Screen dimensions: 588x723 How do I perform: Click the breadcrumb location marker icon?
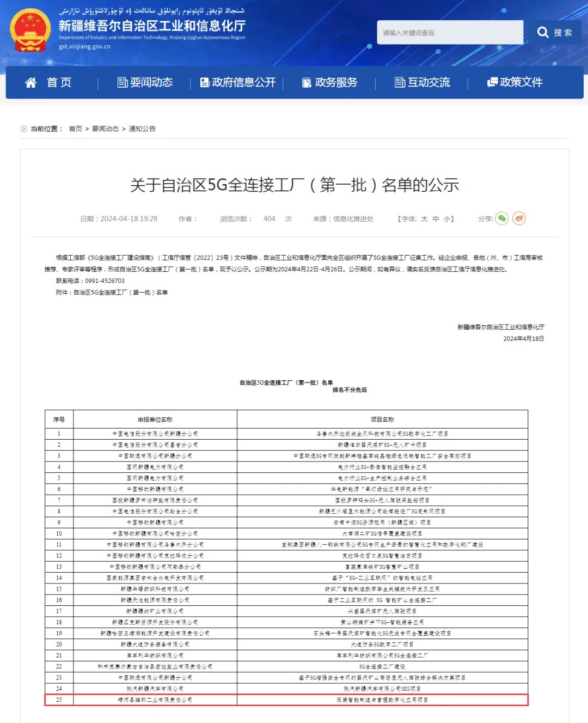click(23, 129)
